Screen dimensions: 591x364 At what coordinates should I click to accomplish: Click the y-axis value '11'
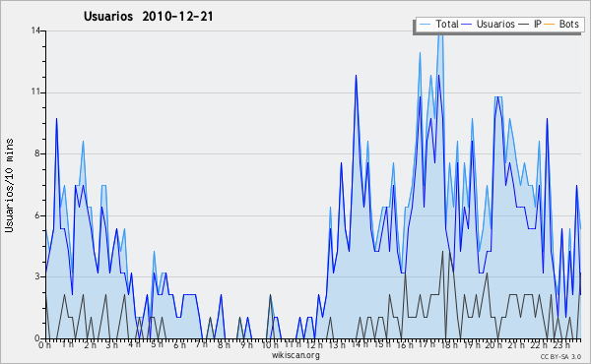click(x=35, y=92)
